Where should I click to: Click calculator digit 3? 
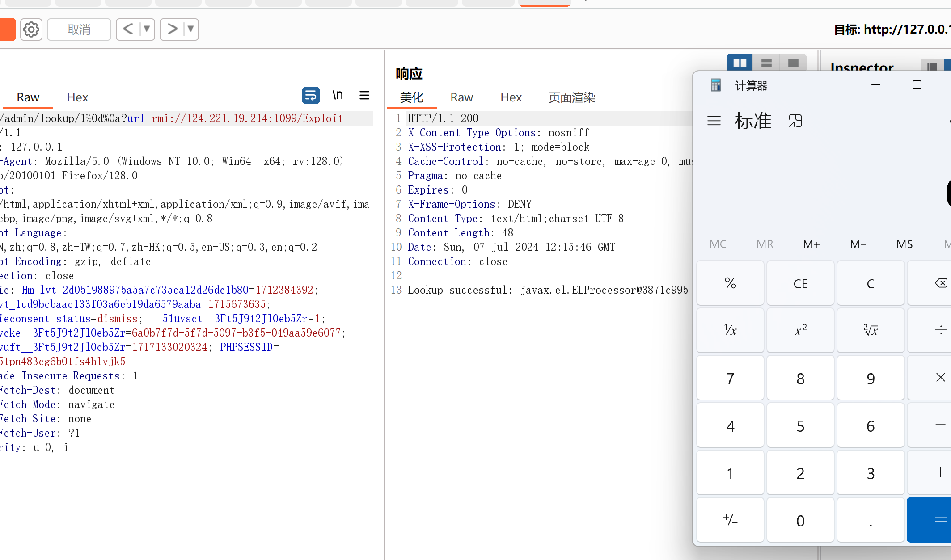[871, 473]
